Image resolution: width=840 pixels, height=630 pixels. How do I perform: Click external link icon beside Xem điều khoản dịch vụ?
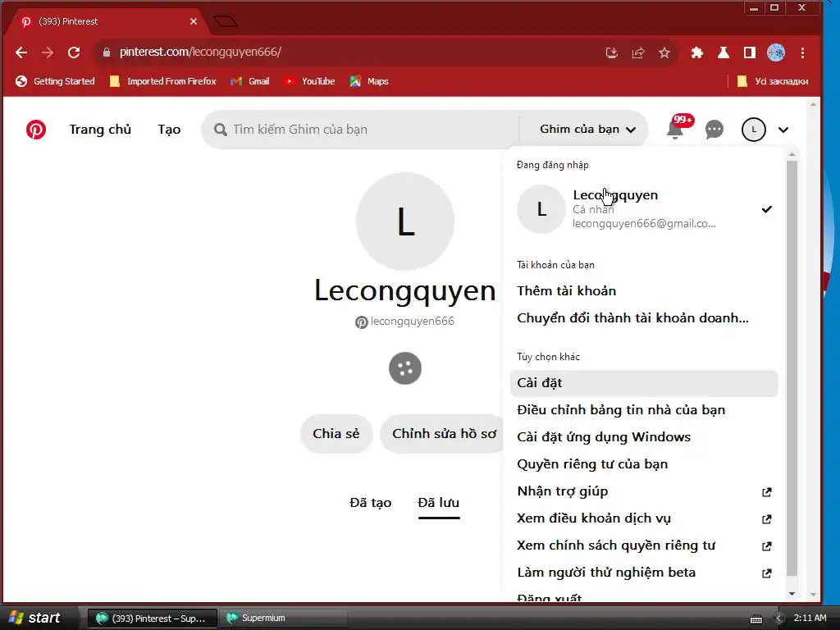[767, 518]
